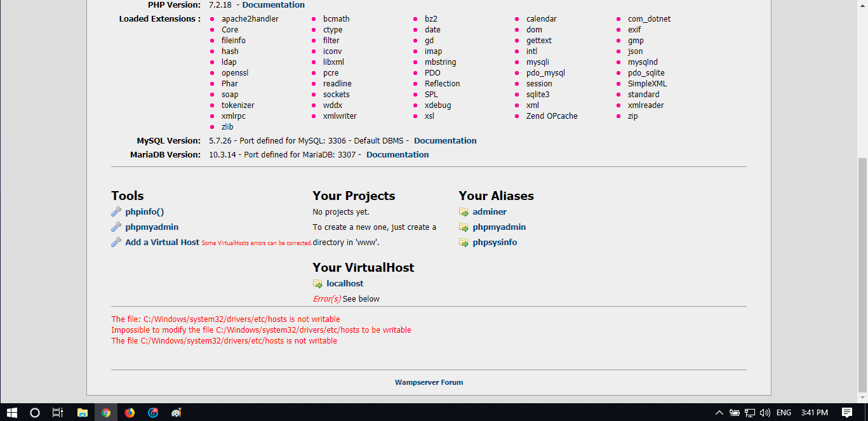Click the 3:41 PM taskbar clock

point(814,413)
